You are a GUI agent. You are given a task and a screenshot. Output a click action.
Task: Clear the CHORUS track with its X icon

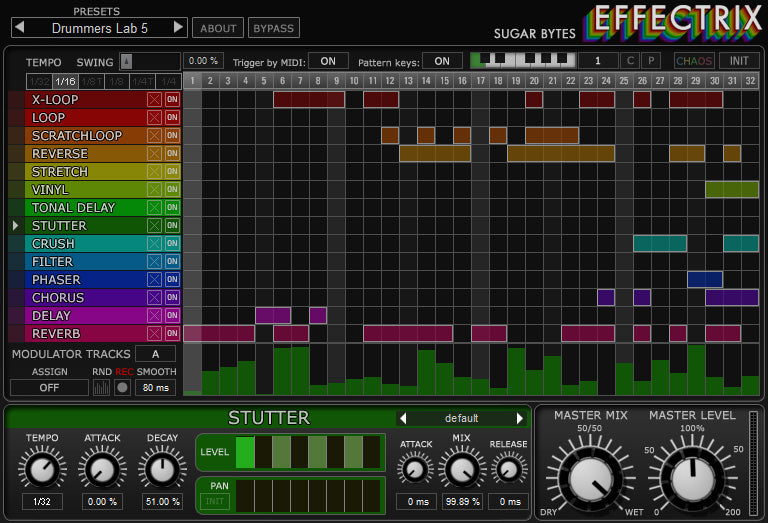click(154, 297)
